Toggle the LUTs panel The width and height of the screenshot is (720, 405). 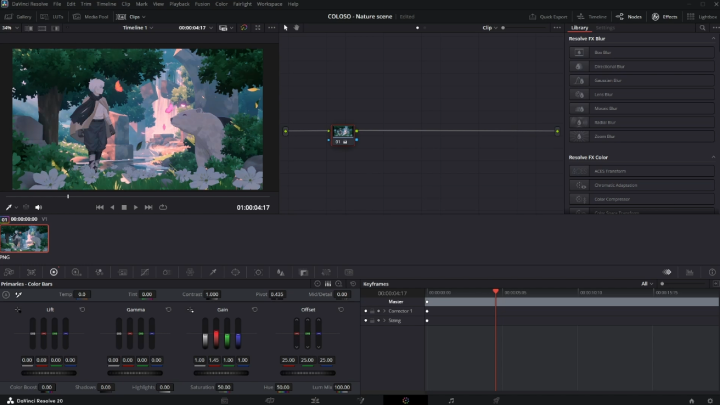click(52, 17)
